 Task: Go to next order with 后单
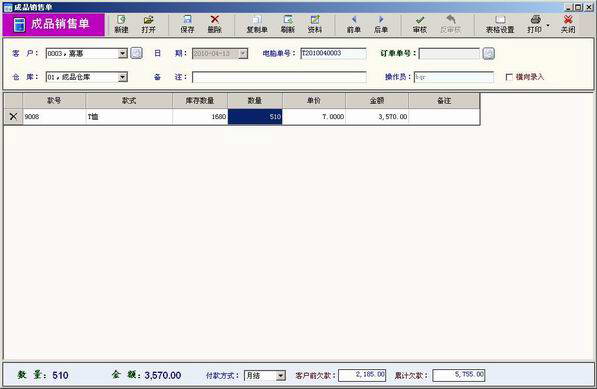[x=381, y=24]
